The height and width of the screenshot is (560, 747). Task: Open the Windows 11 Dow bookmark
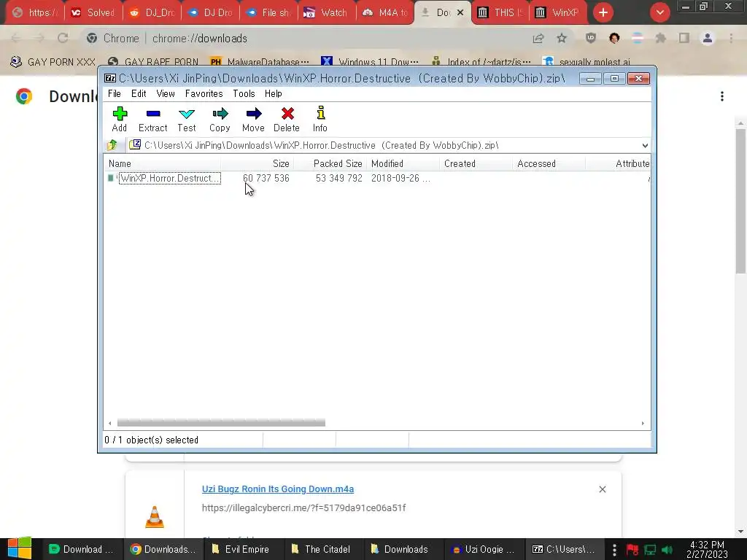pos(370,62)
